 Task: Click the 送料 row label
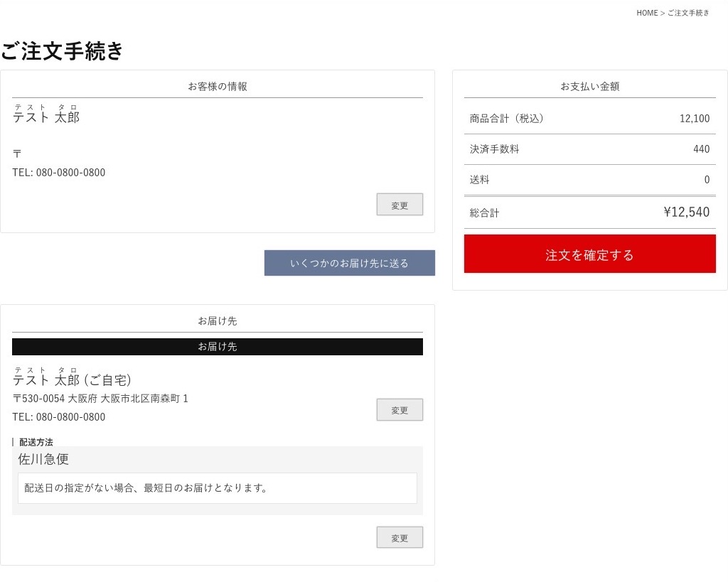point(479,180)
